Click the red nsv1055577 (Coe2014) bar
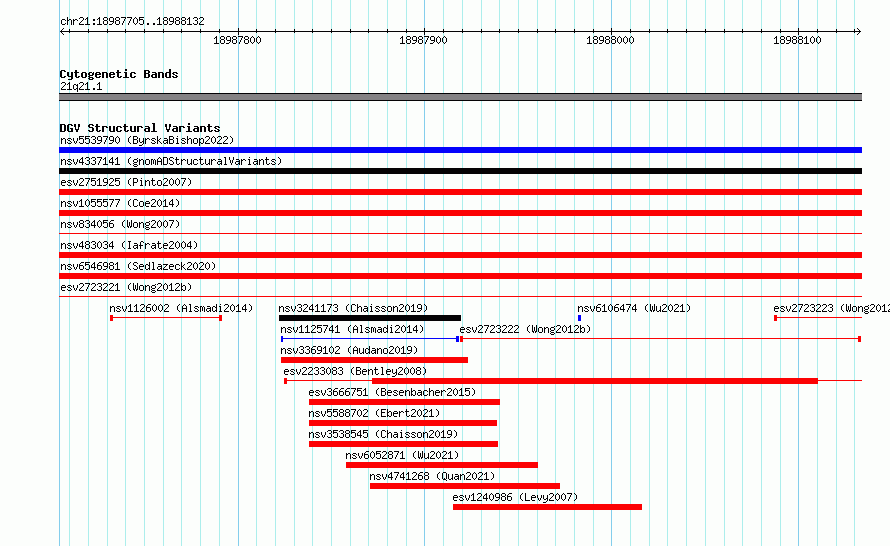Image resolution: width=890 pixels, height=546 pixels. tap(460, 213)
